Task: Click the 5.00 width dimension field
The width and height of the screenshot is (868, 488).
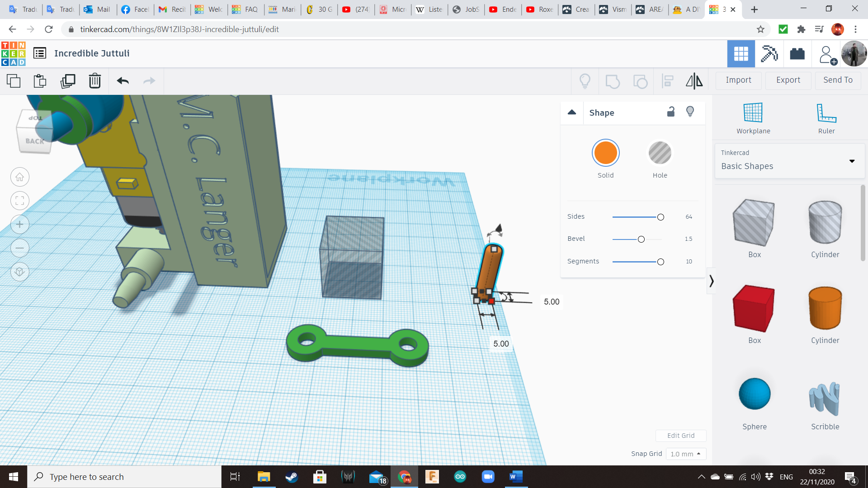Action: (x=501, y=344)
